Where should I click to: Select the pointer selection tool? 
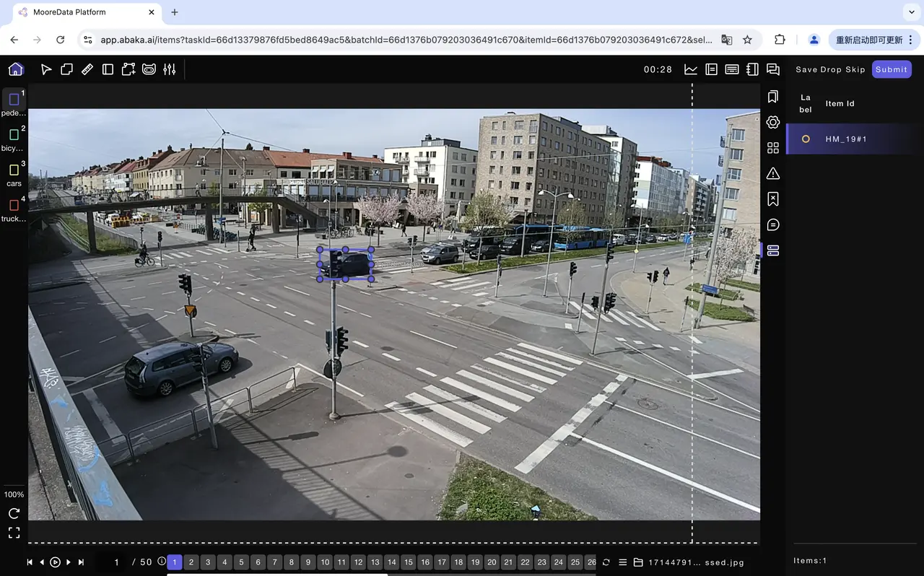[x=46, y=69]
